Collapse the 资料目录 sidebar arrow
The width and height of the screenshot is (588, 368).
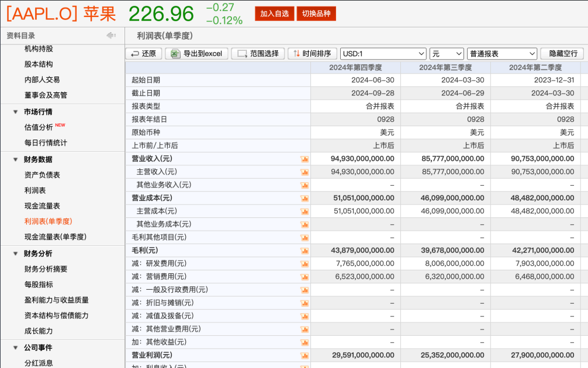[x=111, y=36]
